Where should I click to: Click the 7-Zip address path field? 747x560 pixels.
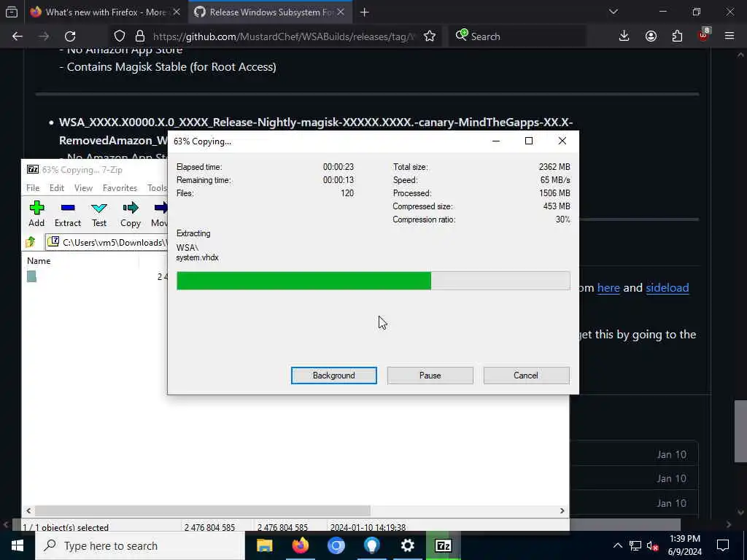(107, 242)
